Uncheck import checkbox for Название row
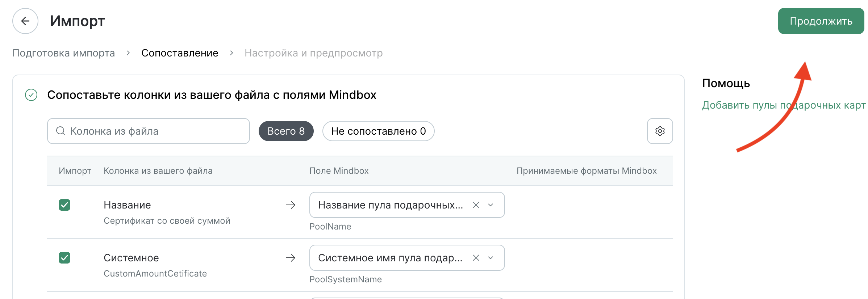Image resolution: width=868 pixels, height=299 pixels. 64,205
